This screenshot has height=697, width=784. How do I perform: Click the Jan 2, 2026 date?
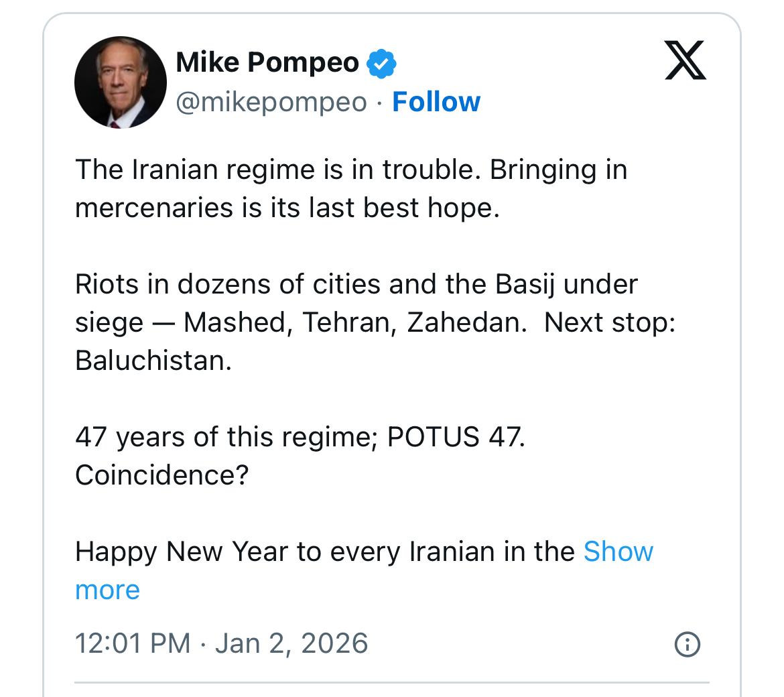(291, 643)
